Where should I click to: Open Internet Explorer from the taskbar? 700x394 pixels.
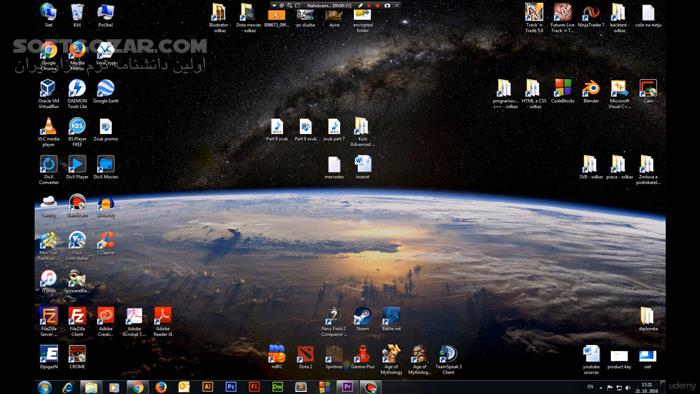68,387
